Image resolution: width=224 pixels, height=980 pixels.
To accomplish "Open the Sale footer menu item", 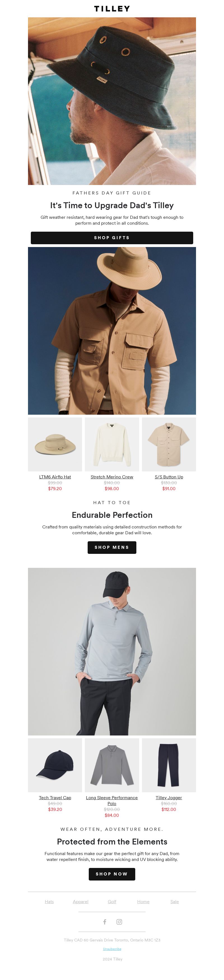I will (x=174, y=902).
